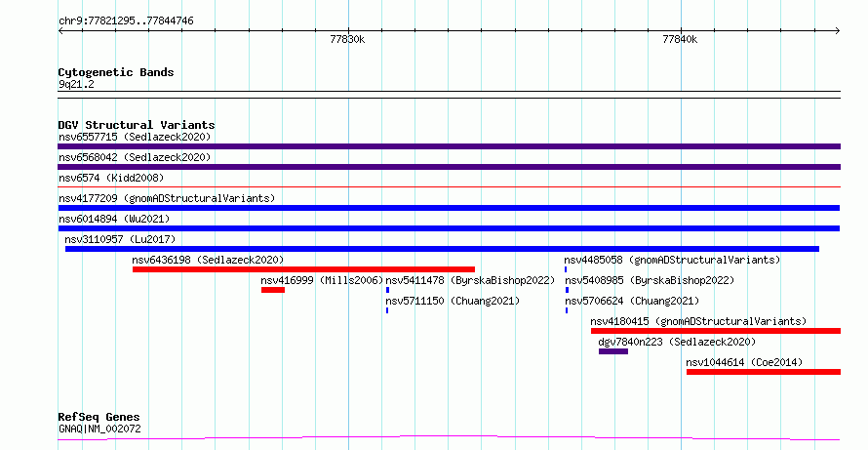Click the nsv6557715 (Sedlazeck2020) label
This screenshot has height=450, width=868.
coord(135,137)
